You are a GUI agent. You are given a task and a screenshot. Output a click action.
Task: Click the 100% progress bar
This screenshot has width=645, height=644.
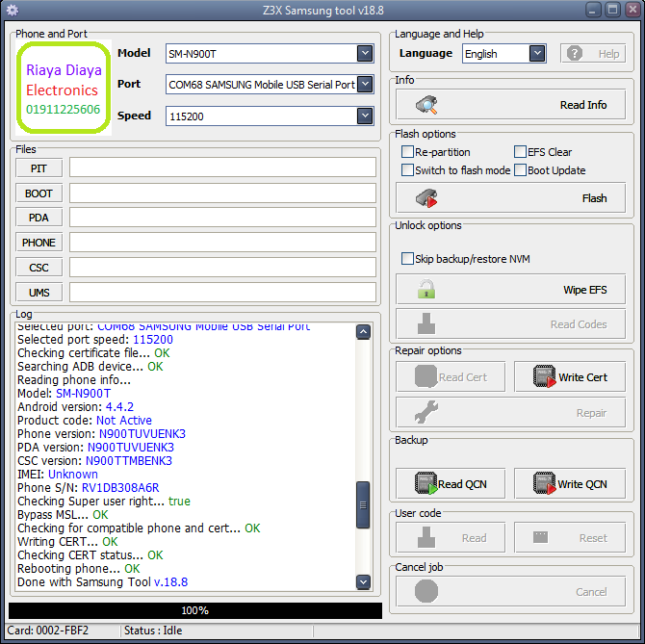195,610
